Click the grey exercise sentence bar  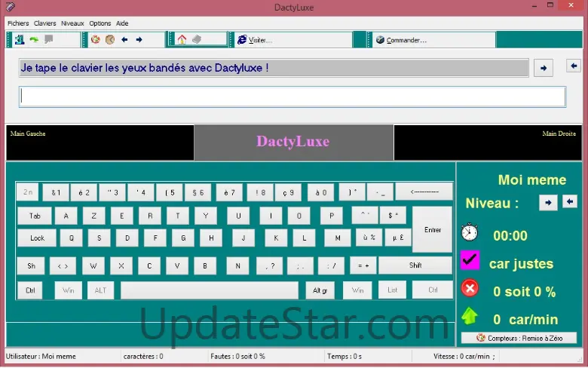[x=274, y=68]
